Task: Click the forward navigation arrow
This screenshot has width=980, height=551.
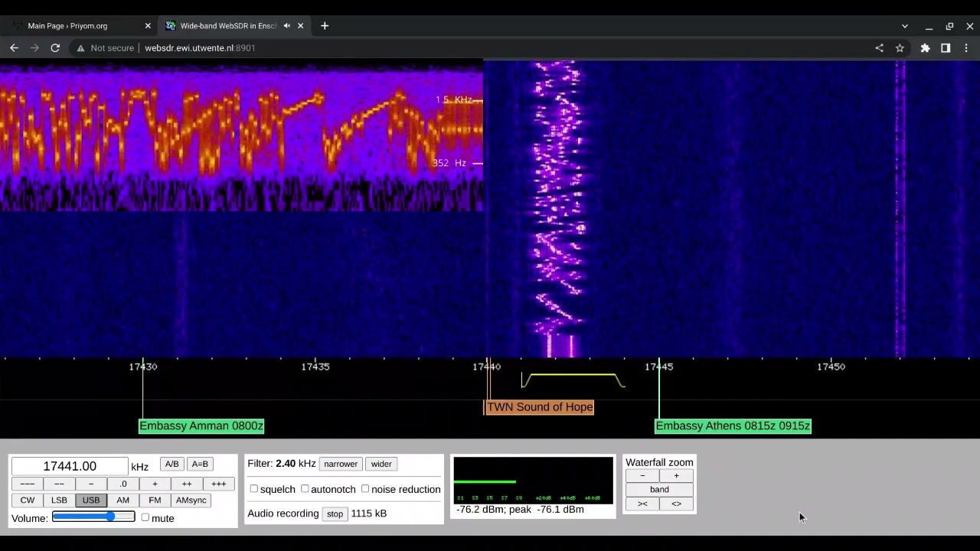Action: [x=34, y=47]
